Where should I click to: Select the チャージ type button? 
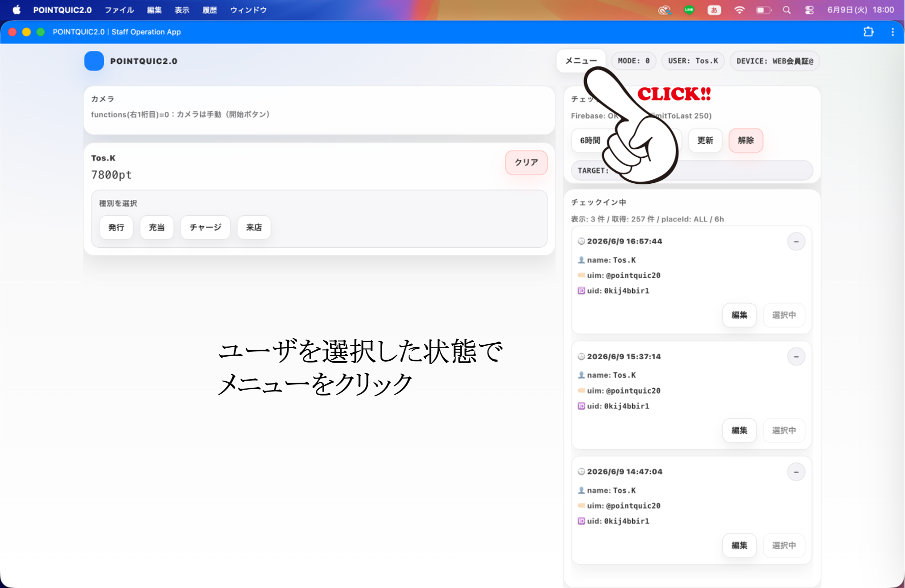[x=205, y=227]
